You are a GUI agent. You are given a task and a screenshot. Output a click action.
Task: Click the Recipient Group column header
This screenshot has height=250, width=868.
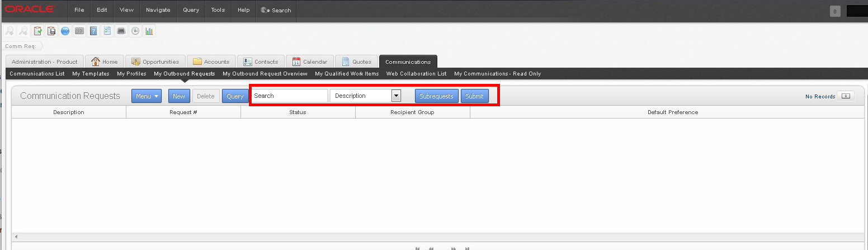click(x=413, y=112)
